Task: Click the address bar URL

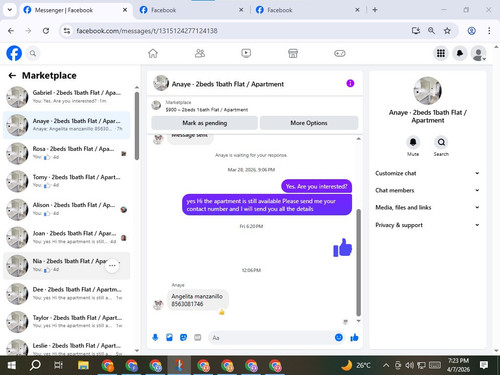Action: pyautogui.click(x=147, y=31)
